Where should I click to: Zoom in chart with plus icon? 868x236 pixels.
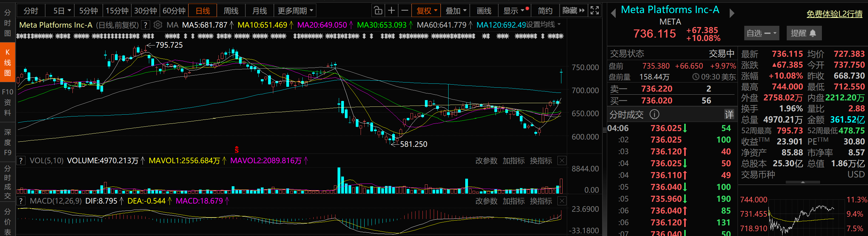(x=391, y=11)
